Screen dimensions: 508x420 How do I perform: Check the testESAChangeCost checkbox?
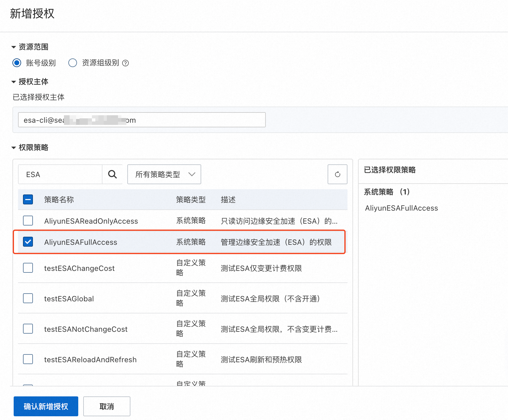click(x=28, y=268)
